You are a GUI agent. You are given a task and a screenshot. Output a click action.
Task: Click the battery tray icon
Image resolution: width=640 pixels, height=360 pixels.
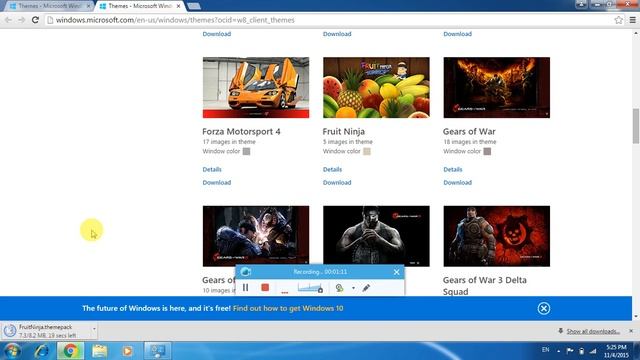click(x=581, y=351)
